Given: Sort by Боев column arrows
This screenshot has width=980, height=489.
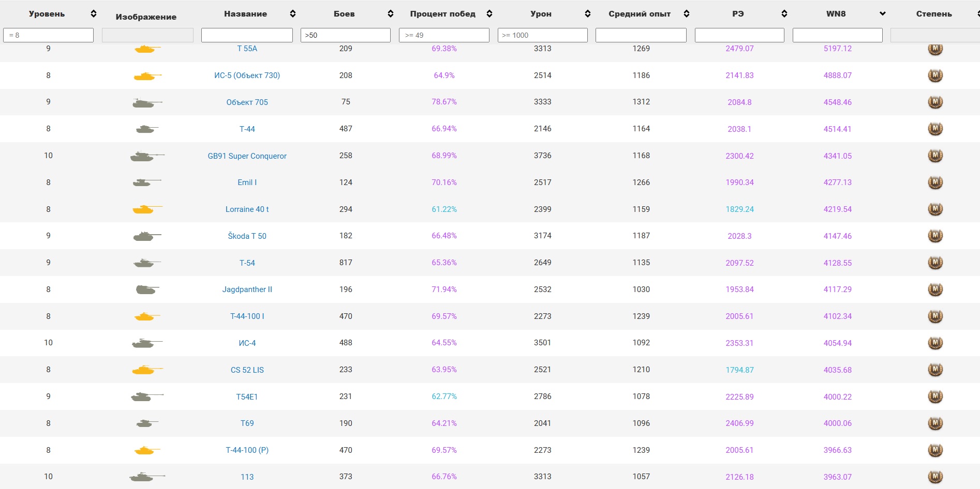Looking at the screenshot, I should click(391, 14).
